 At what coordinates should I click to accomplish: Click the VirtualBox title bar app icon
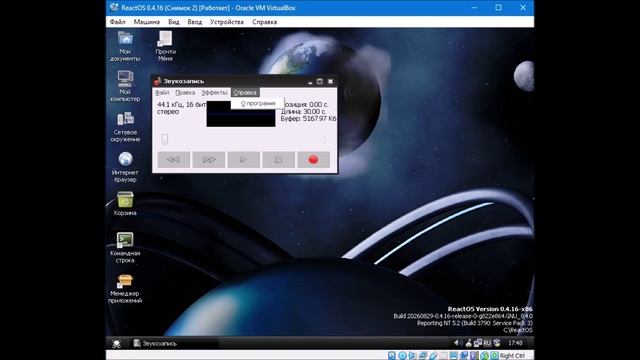pyautogui.click(x=114, y=8)
